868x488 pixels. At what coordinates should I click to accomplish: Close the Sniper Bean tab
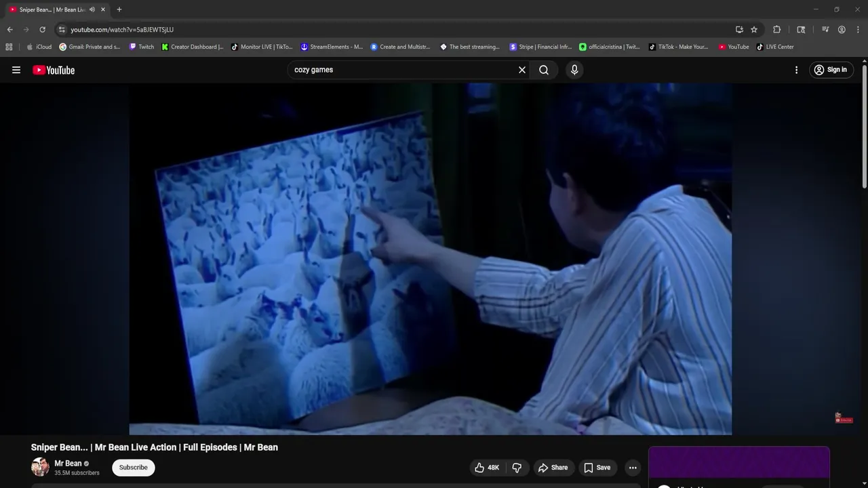point(103,9)
